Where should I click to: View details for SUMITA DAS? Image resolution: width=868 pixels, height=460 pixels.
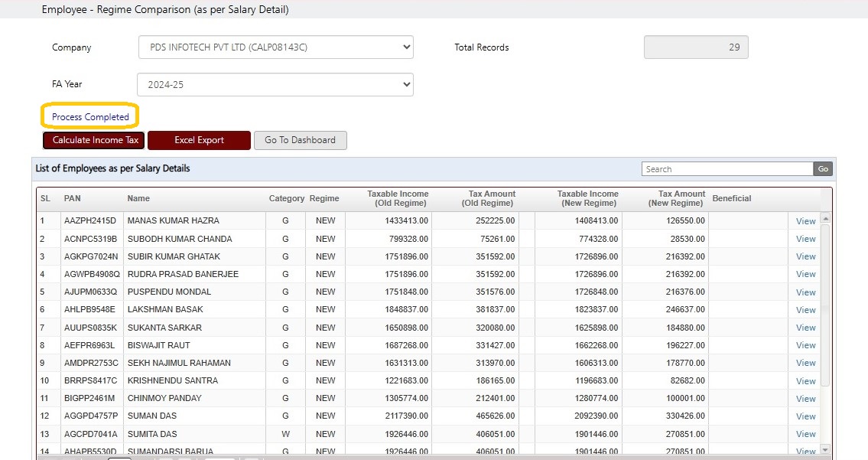click(805, 434)
